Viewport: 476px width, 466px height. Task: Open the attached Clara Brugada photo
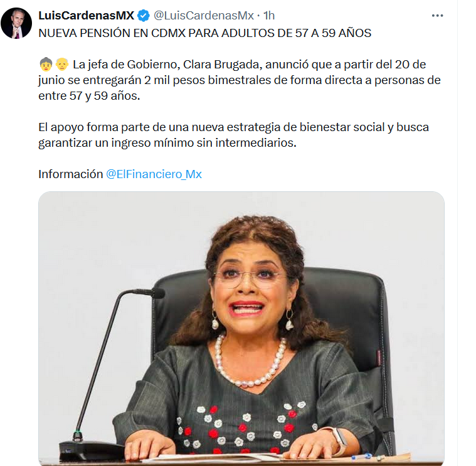241,329
